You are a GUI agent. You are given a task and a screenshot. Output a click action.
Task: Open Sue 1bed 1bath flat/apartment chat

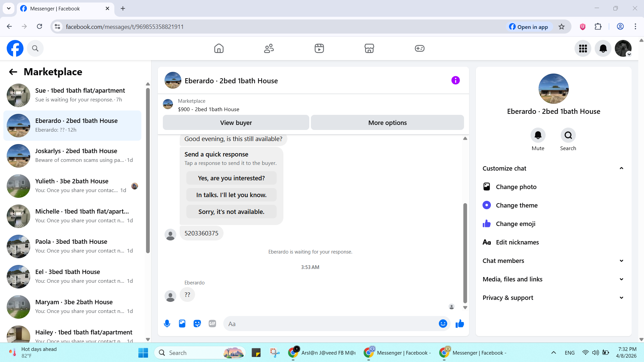[72, 95]
